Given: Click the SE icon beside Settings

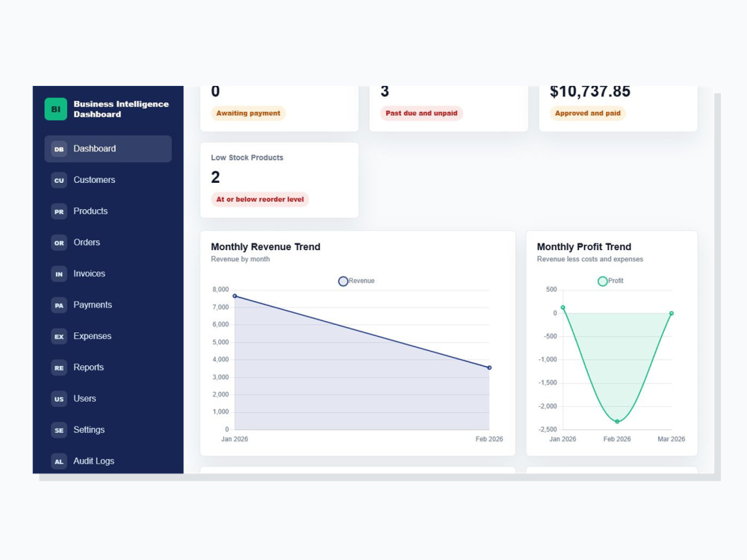Looking at the screenshot, I should 59,430.
